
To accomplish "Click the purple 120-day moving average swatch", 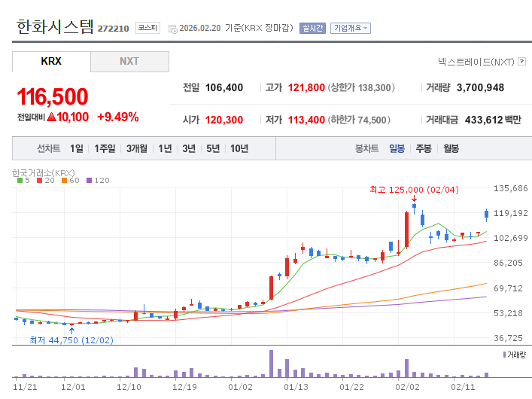I will click(x=90, y=181).
